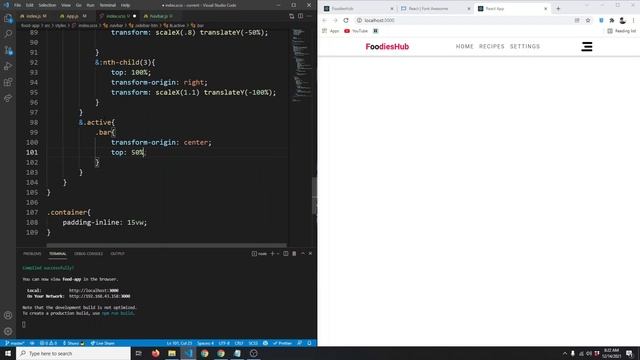Screen dimensions: 640x360
Task: Click the minimap code overview
Action: (x=302, y=65)
